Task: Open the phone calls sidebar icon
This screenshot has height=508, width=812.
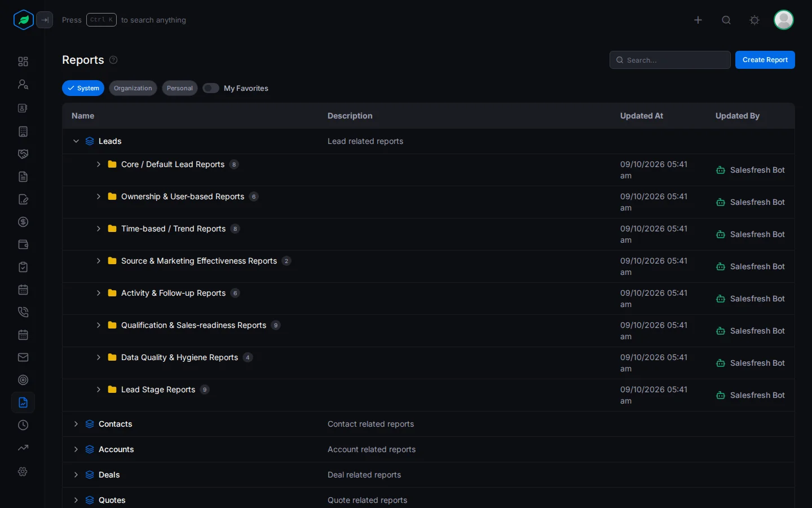Action: pos(23,312)
